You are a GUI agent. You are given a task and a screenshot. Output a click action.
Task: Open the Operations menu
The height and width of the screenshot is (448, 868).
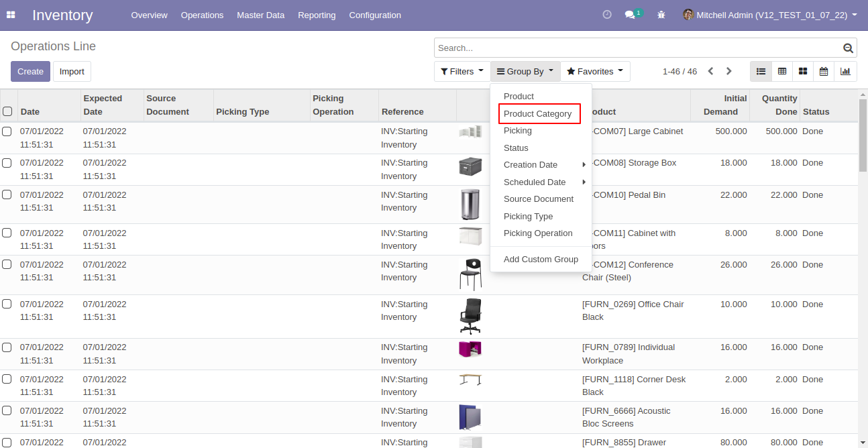coord(202,15)
